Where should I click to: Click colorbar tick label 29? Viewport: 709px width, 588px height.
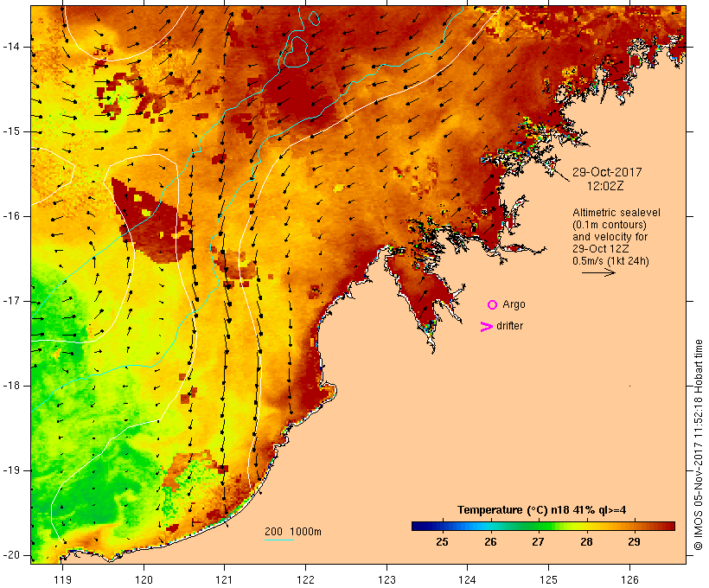click(634, 542)
